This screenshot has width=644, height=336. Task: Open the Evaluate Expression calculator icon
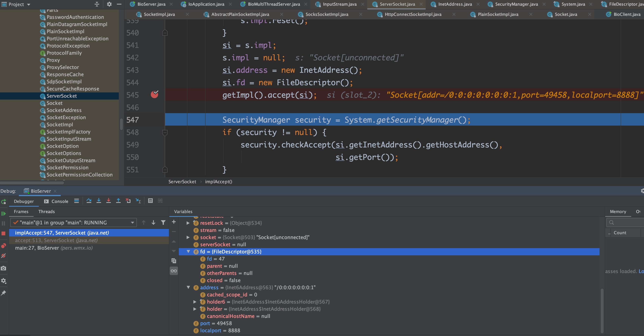click(x=150, y=201)
